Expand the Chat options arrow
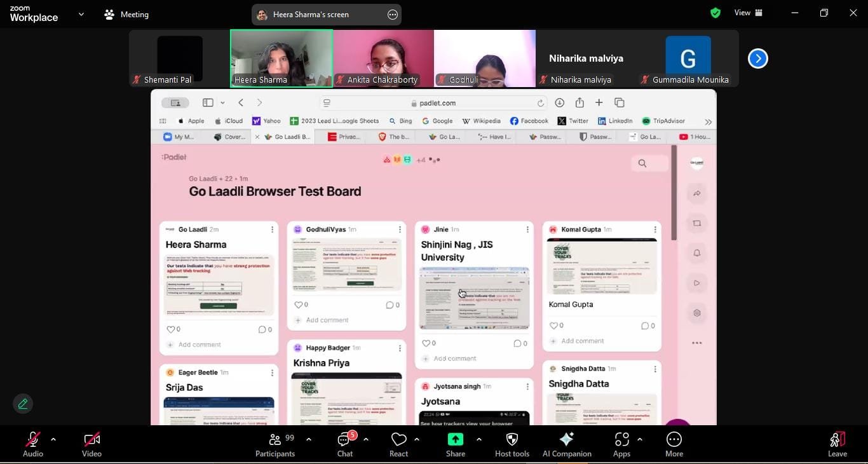This screenshot has width=868, height=464. pyautogui.click(x=366, y=439)
